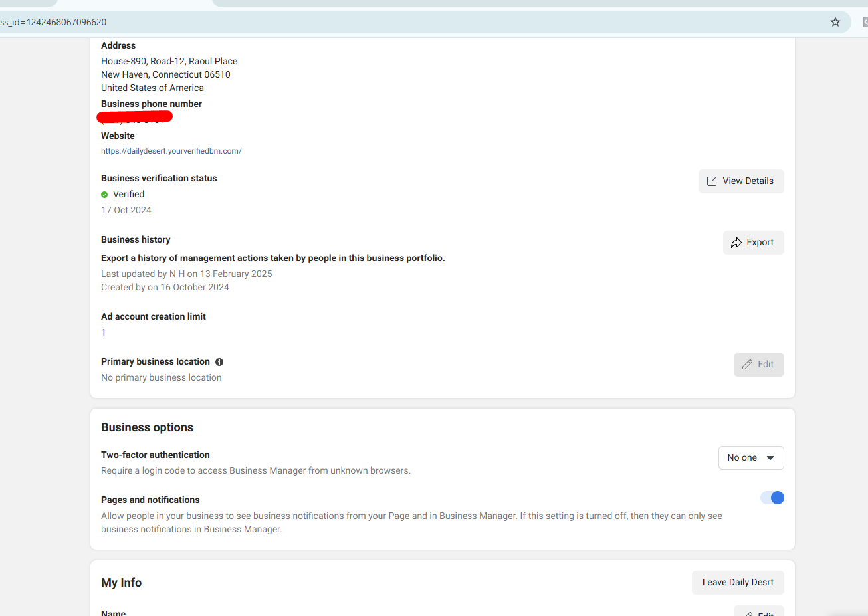Image resolution: width=868 pixels, height=616 pixels.
Task: Click the '17 Oct 2024' verification date
Action: pyautogui.click(x=126, y=210)
